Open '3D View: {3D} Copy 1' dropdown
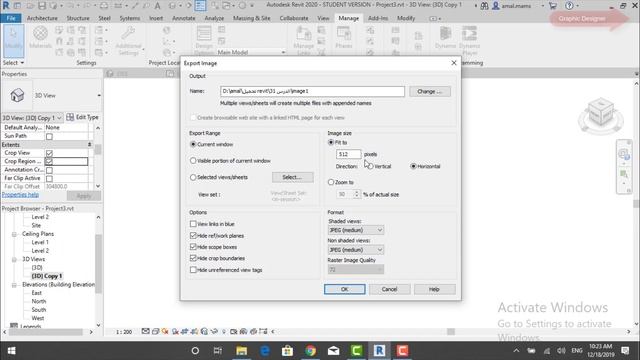Screen dimensions: 640x360 32,118
